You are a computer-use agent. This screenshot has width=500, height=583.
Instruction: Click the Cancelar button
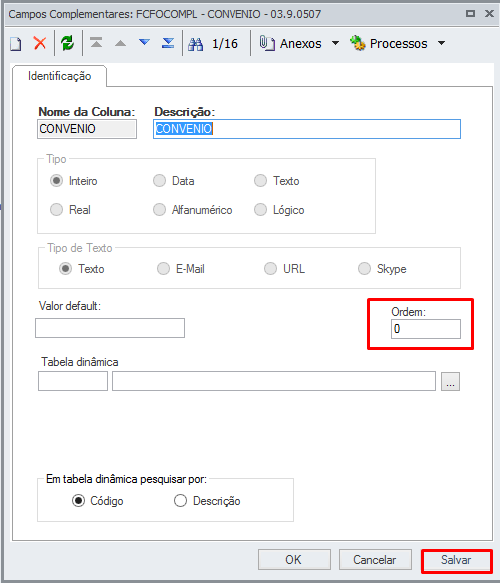375,560
